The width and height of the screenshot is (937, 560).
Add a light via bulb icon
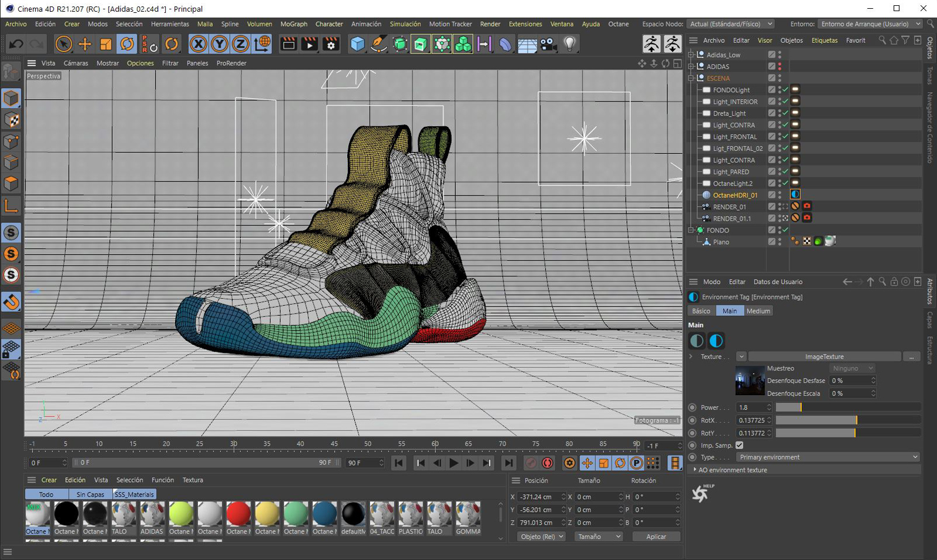pyautogui.click(x=569, y=44)
